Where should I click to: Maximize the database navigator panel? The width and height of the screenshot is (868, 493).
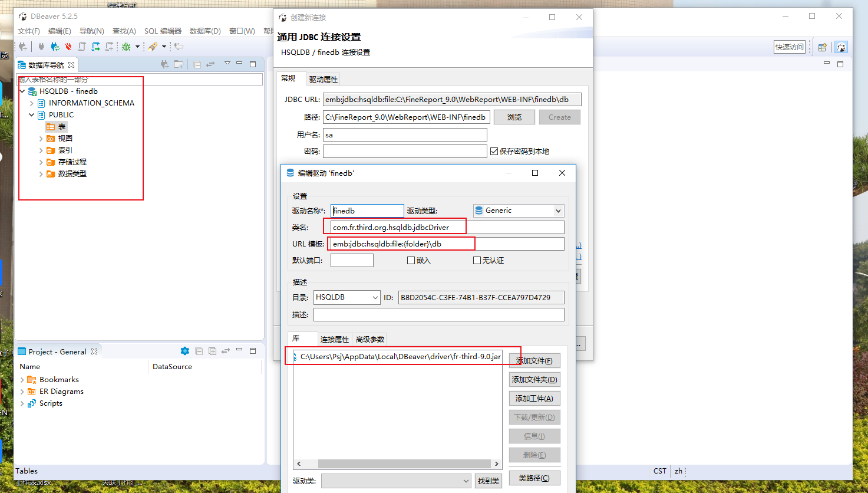pyautogui.click(x=253, y=64)
